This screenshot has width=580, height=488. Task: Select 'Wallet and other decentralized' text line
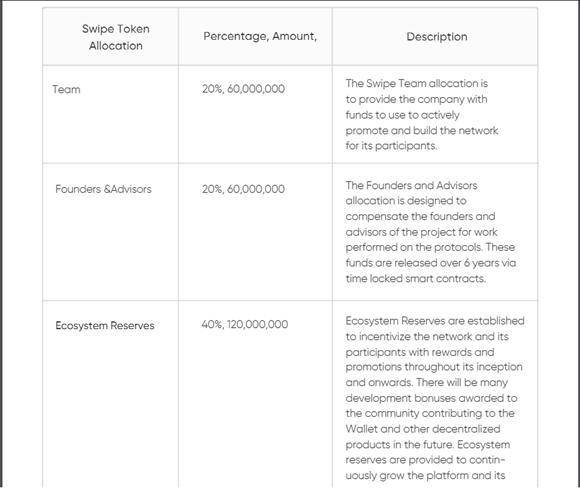423,429
